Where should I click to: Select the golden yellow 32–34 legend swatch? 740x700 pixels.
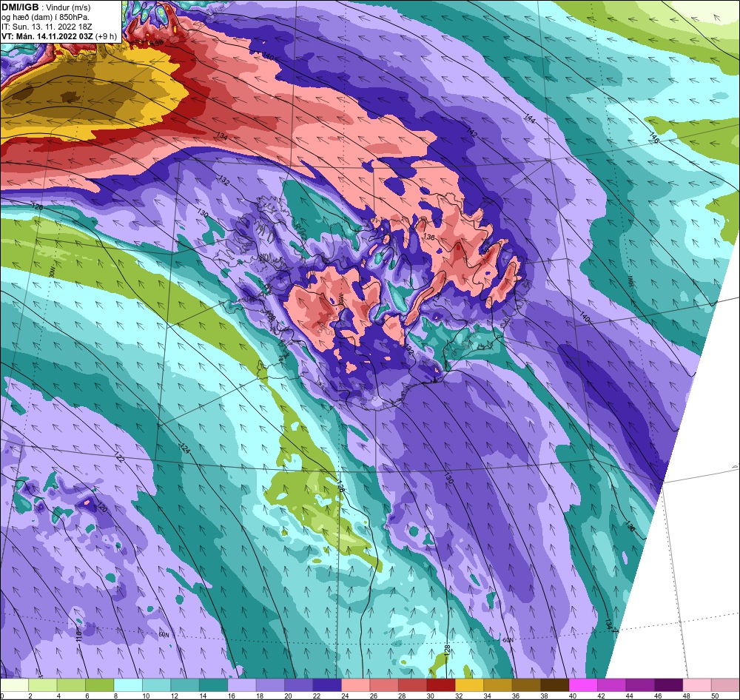point(470,685)
